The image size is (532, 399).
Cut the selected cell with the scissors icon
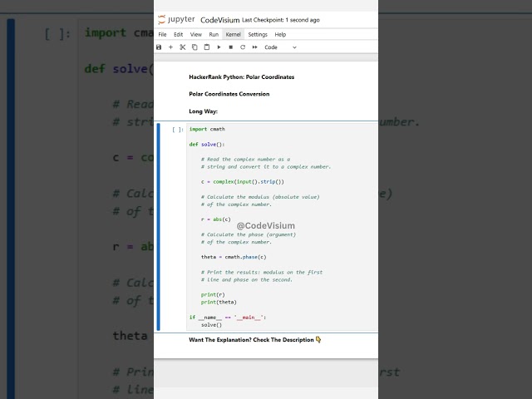point(183,47)
